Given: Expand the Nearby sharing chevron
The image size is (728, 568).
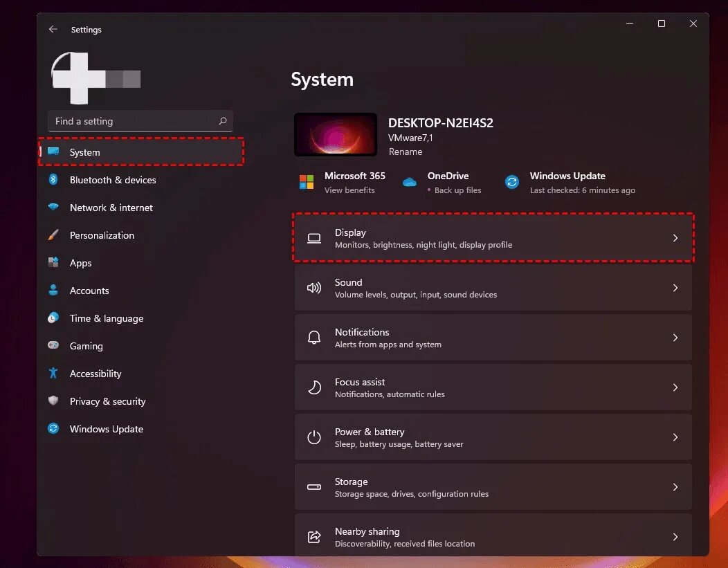Looking at the screenshot, I should (x=675, y=537).
